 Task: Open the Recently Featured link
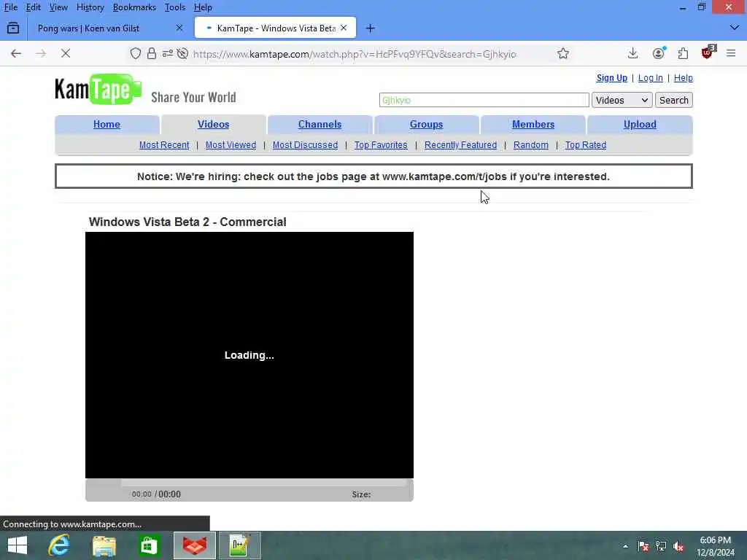pyautogui.click(x=460, y=145)
